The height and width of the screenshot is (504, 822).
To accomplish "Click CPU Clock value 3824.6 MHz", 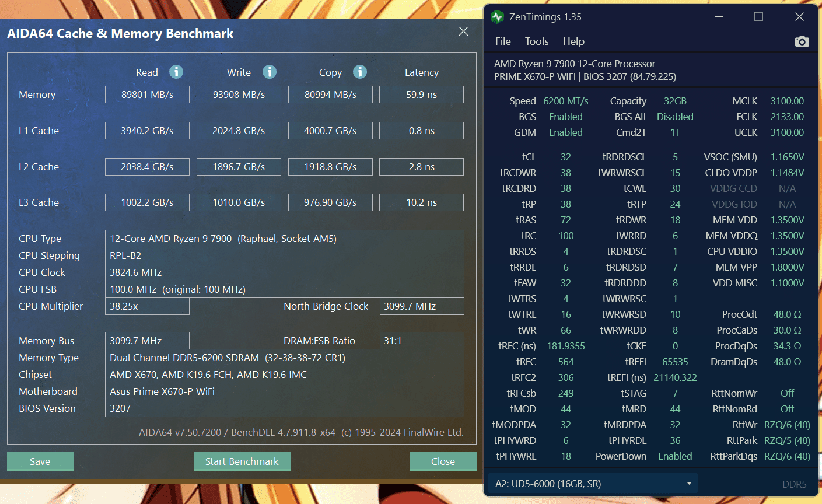I will tap(285, 272).
